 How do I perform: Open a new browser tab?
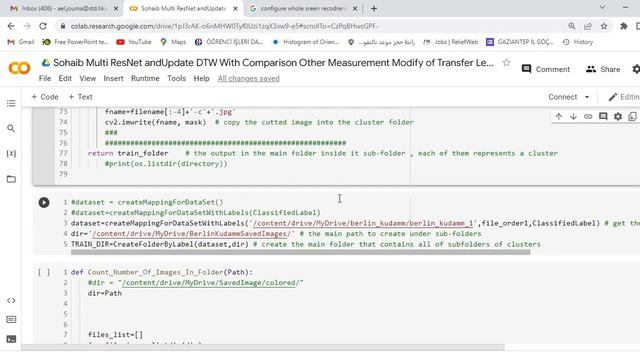click(374, 8)
